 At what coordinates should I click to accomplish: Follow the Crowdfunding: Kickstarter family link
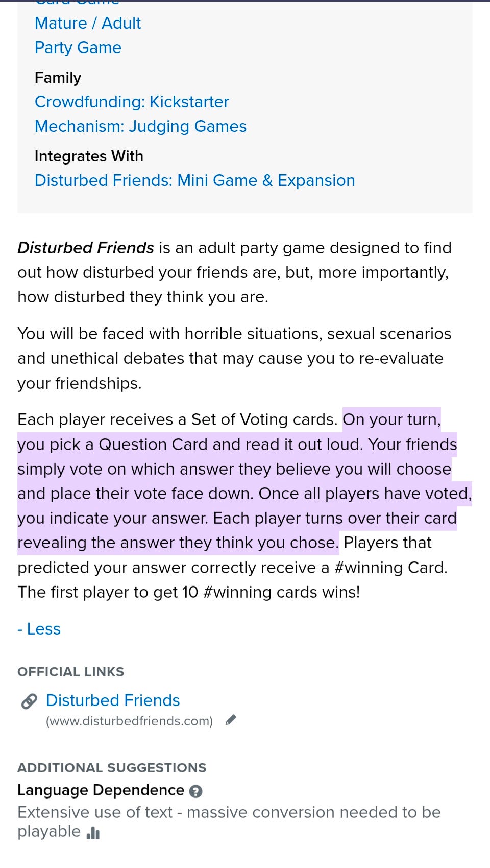coord(132,102)
